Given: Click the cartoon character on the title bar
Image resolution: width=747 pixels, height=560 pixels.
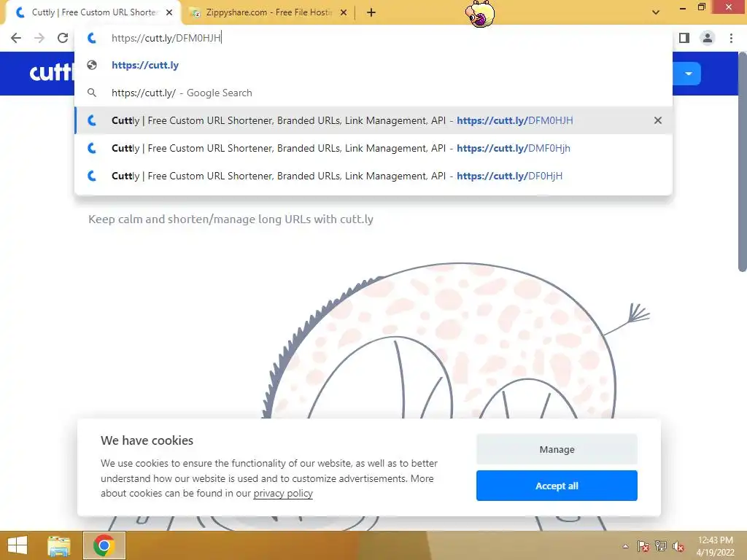Looking at the screenshot, I should (480, 13).
